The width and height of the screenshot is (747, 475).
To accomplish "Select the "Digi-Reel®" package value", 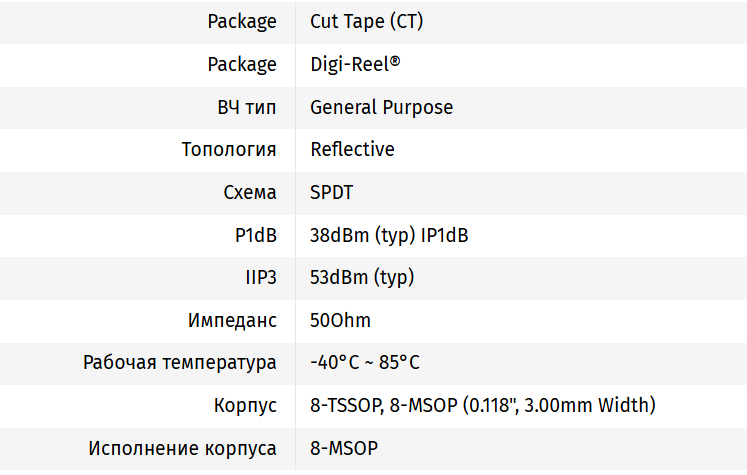I will (x=355, y=64).
